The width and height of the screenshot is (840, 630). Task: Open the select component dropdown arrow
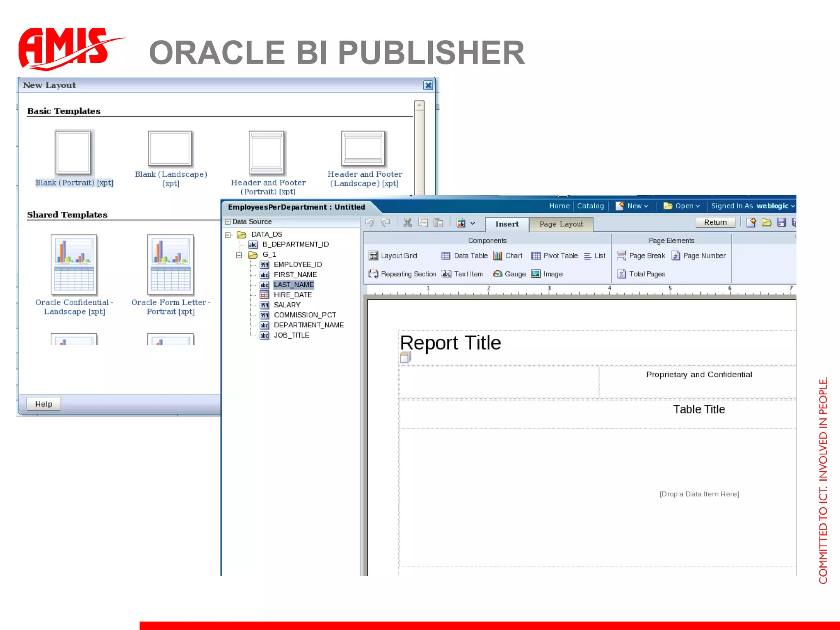[472, 223]
